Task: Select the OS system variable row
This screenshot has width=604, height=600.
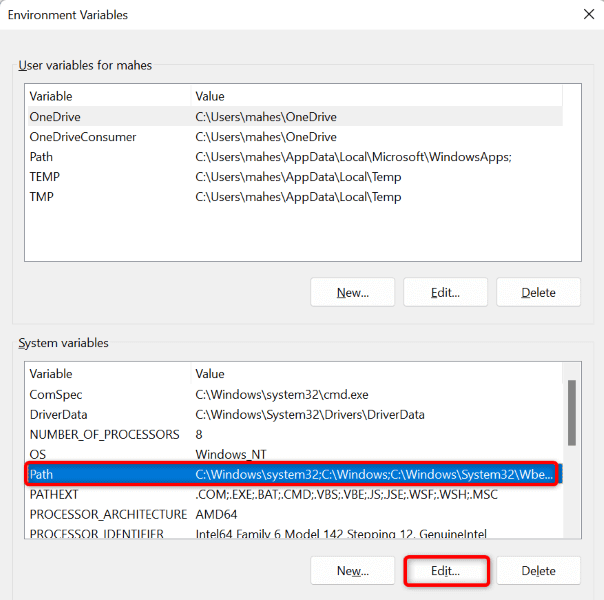Action: 295,454
